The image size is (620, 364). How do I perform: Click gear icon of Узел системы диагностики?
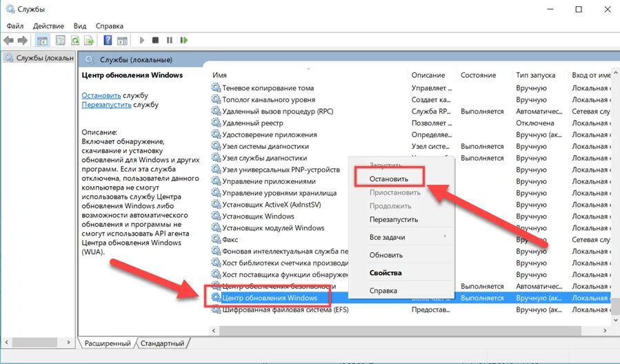pos(216,146)
